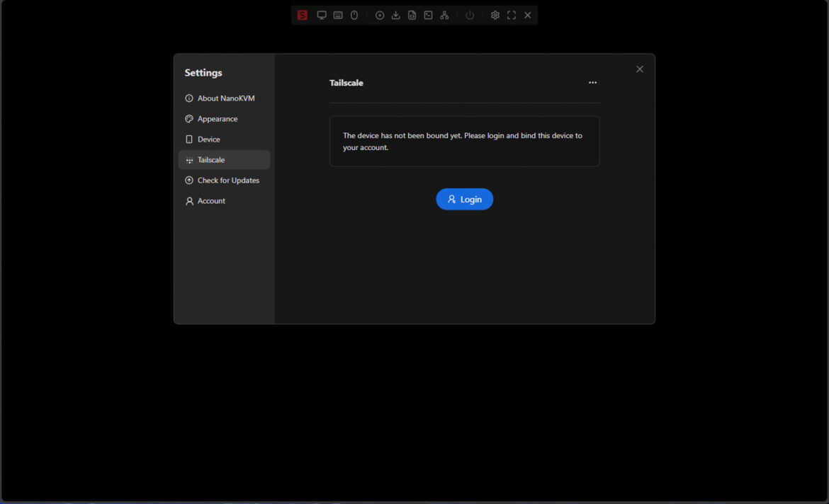
Task: Collapse the top toolbar with X icon
Action: point(528,16)
